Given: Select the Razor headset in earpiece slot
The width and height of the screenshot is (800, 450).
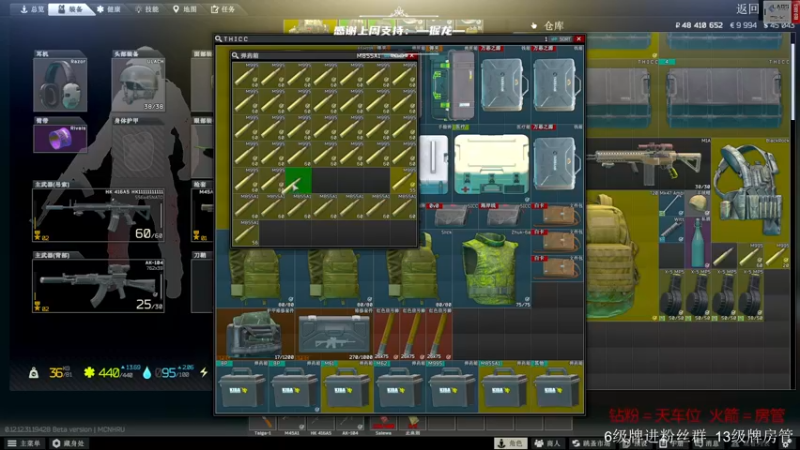Looking at the screenshot, I should point(60,84).
